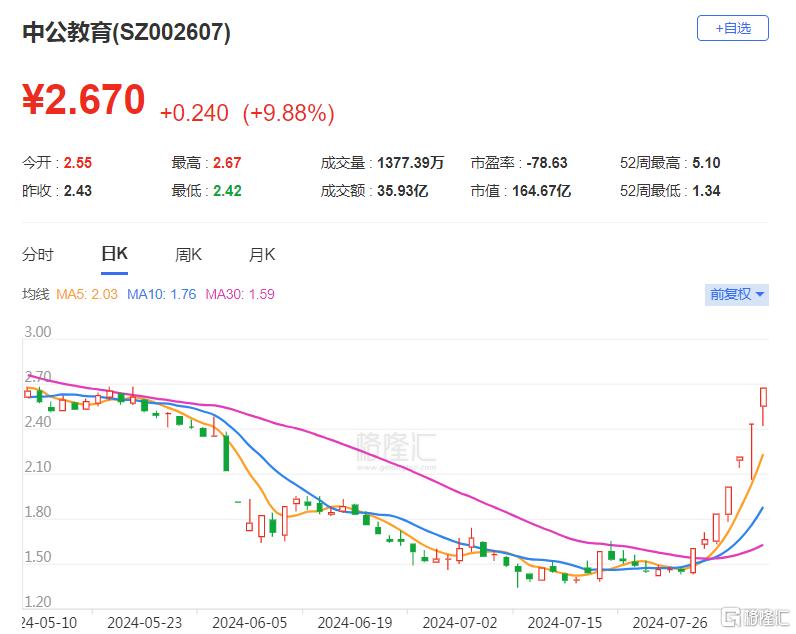The image size is (796, 634).
Task: Select the 日K chart tab
Action: coord(114,254)
